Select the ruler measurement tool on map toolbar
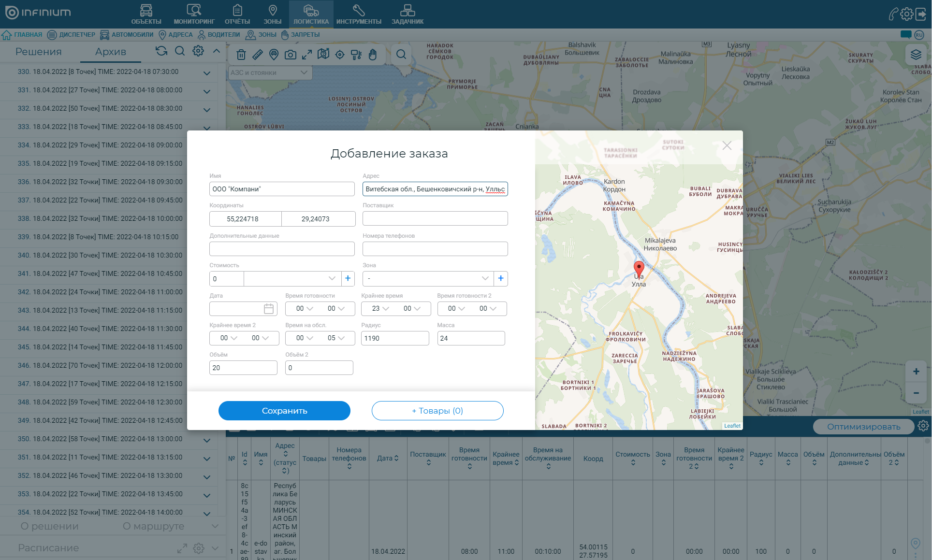This screenshot has height=560, width=932. point(258,55)
